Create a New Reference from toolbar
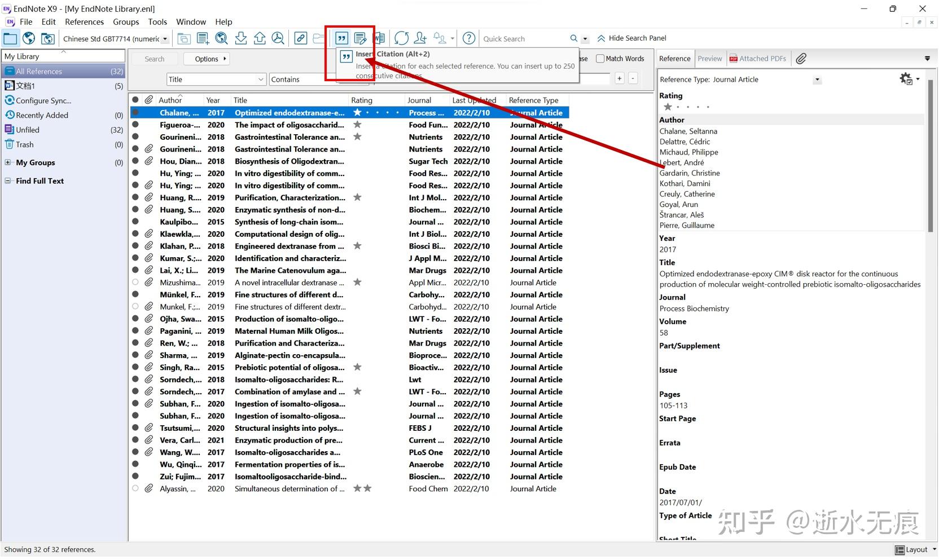Image resolution: width=943 pixels, height=560 pixels. click(203, 38)
